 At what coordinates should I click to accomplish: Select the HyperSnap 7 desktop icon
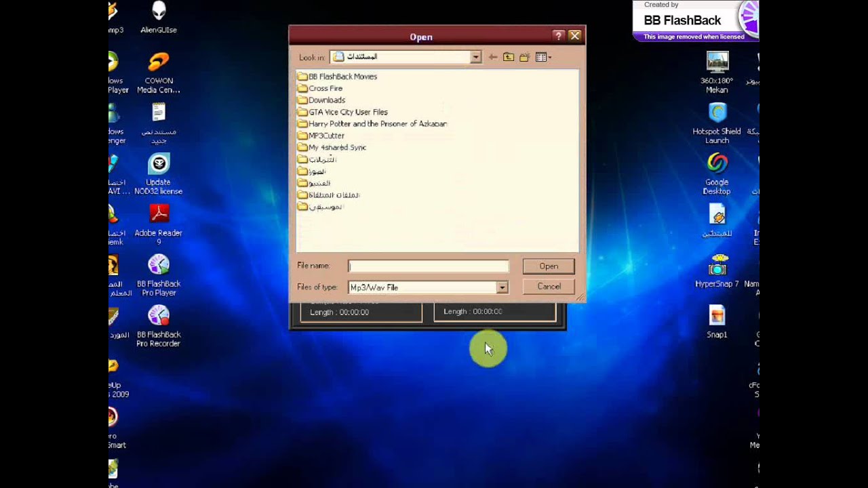pos(717,271)
